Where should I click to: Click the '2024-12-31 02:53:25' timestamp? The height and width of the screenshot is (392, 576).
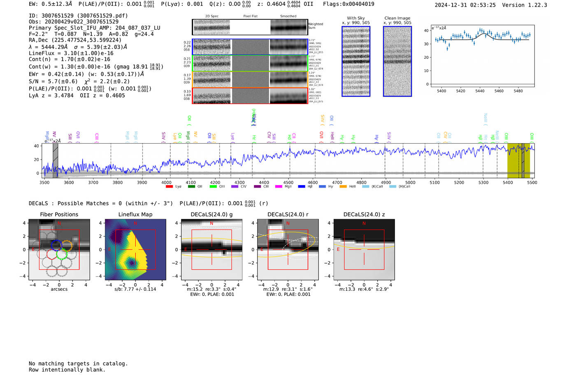tap(465, 5)
